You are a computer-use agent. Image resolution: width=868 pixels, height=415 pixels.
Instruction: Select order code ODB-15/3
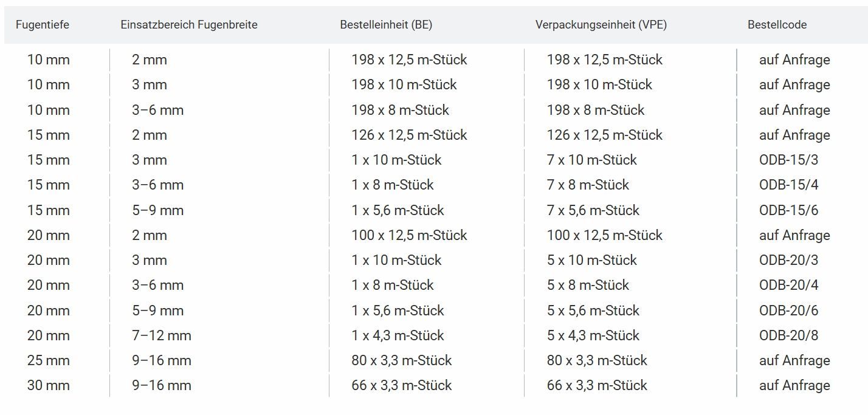click(x=789, y=160)
